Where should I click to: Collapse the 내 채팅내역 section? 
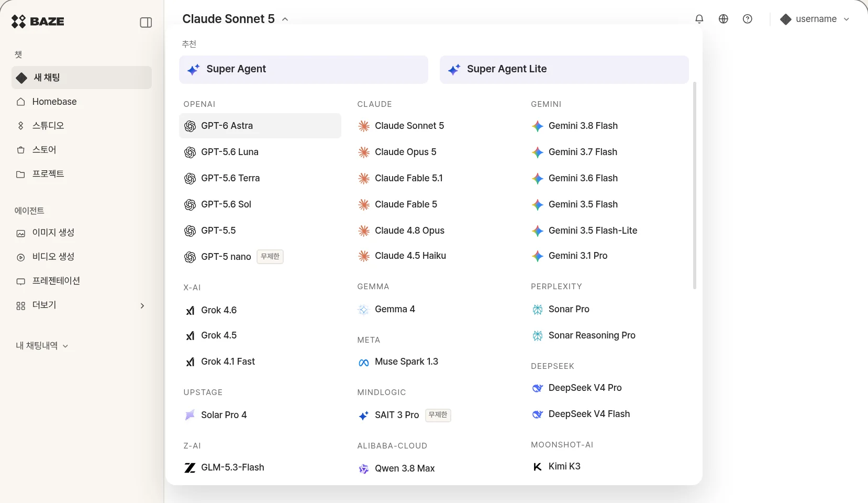coord(42,346)
